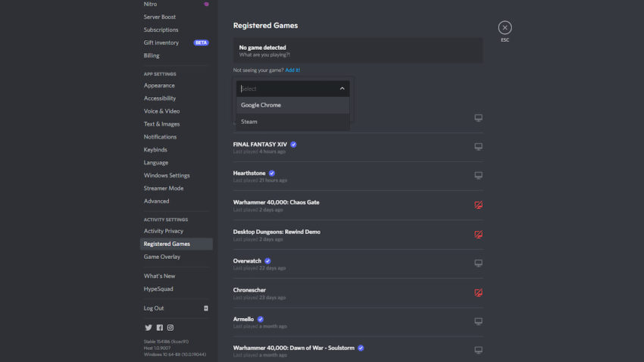Open Discord's Twitter page icon
Screen dimensions: 644x362
click(x=148, y=327)
